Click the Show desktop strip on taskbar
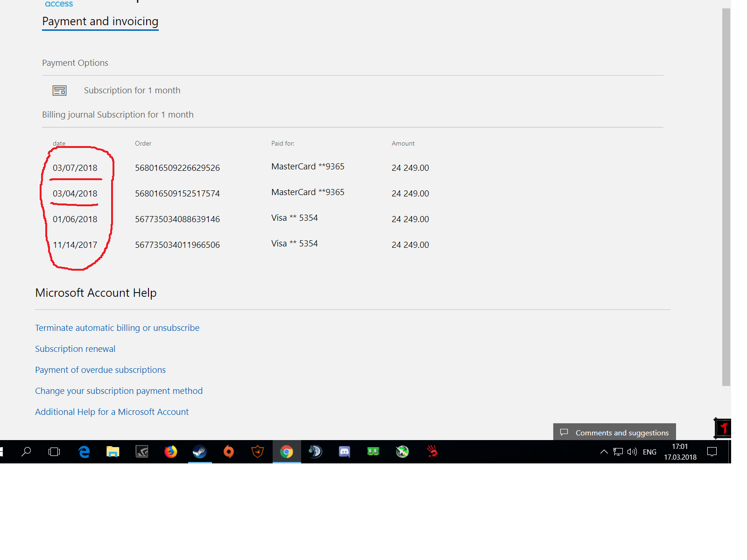 [729, 452]
